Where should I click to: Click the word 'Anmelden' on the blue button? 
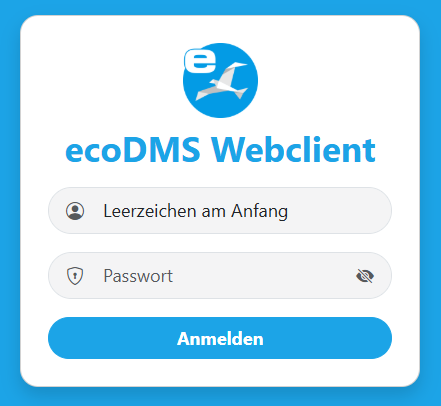[x=220, y=339]
